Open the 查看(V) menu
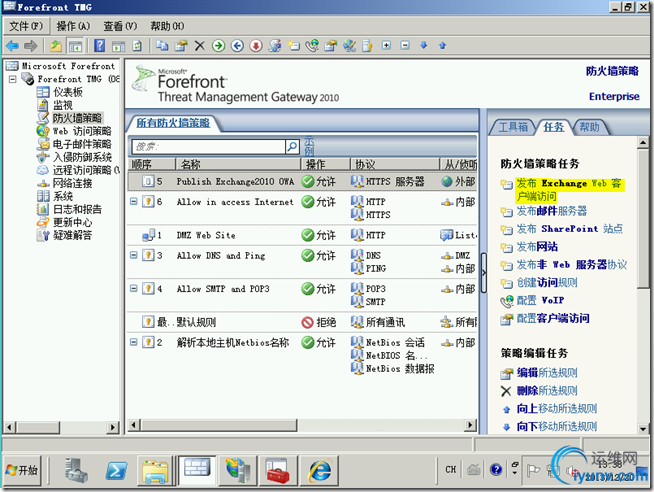 pyautogui.click(x=120, y=26)
